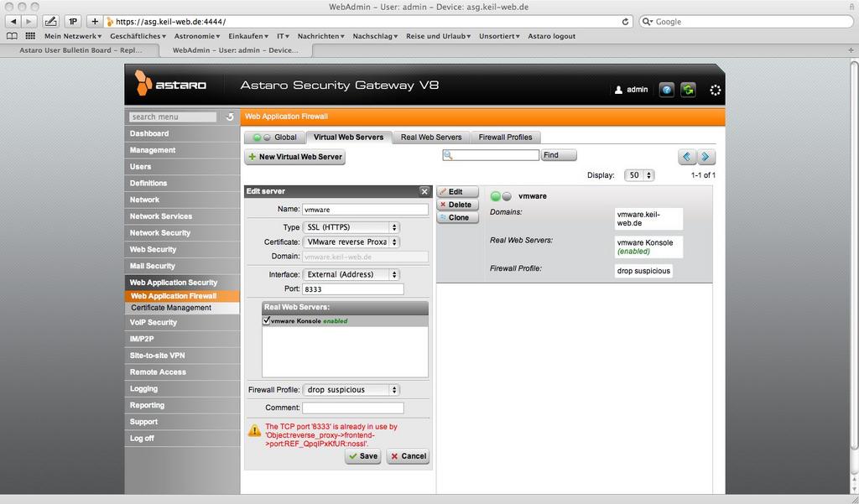Image resolution: width=859 pixels, height=504 pixels.
Task: Expand the Interface External (Address) dropdown
Action: [x=351, y=274]
